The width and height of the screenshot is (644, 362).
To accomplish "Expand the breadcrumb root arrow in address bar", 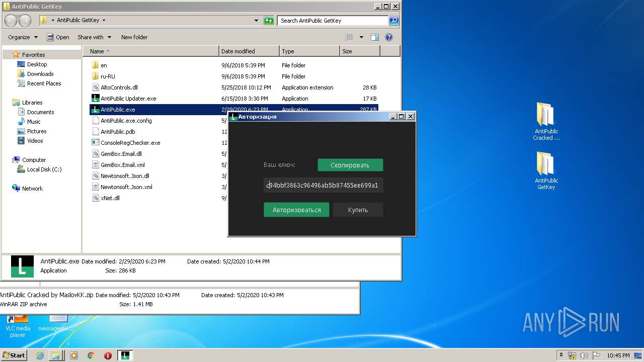I will coord(53,21).
